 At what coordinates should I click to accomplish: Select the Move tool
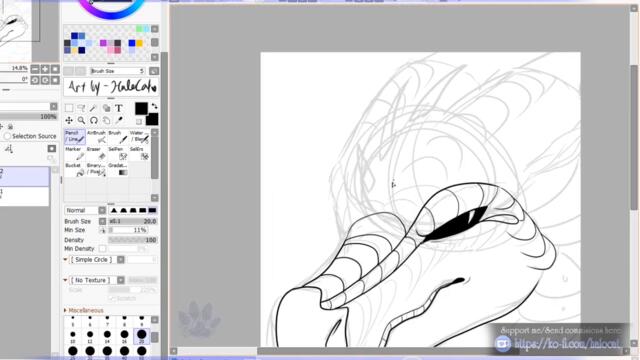pyautogui.click(x=69, y=120)
